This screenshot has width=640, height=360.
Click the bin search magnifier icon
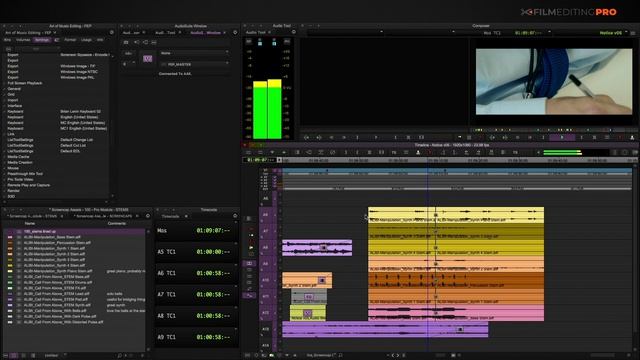tap(120, 356)
